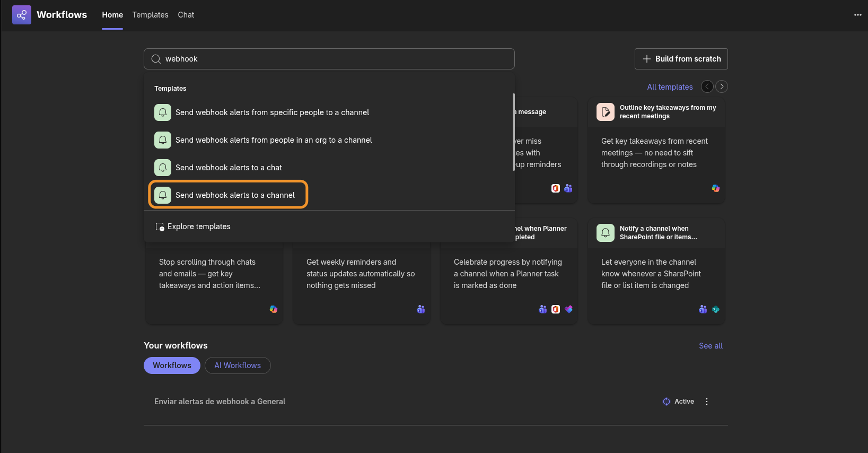
Task: Open the All templates link
Action: [x=670, y=87]
